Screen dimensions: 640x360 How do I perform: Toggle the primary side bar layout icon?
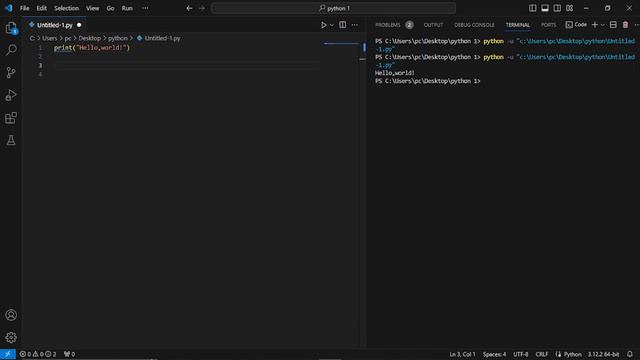[x=533, y=8]
